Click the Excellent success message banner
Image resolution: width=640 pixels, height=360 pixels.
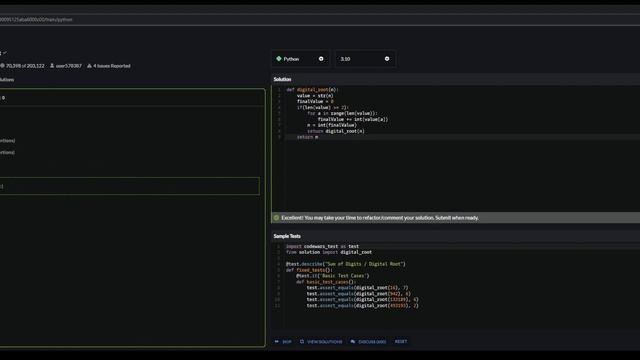click(456, 218)
